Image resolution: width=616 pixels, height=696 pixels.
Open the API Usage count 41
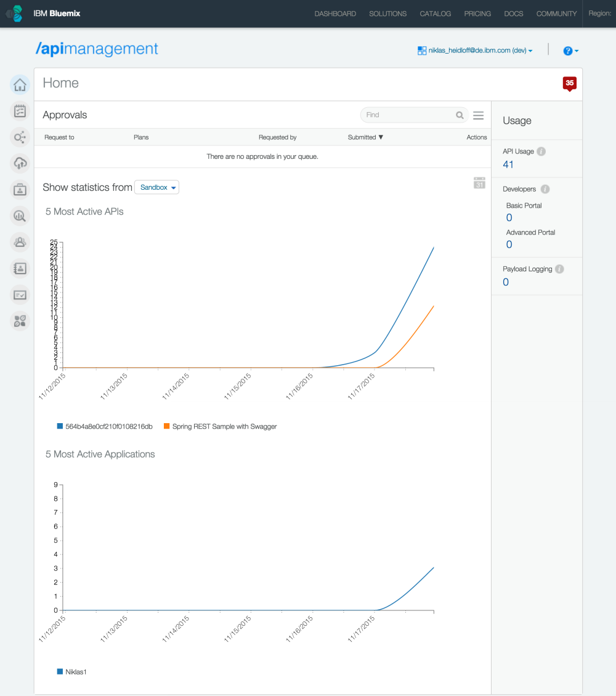(508, 164)
